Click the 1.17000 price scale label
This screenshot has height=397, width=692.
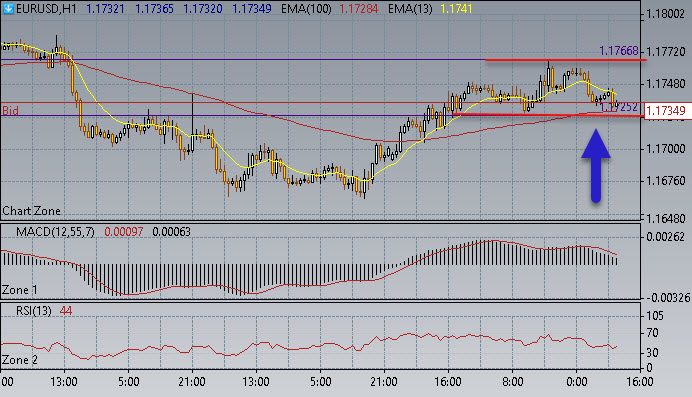coord(666,149)
